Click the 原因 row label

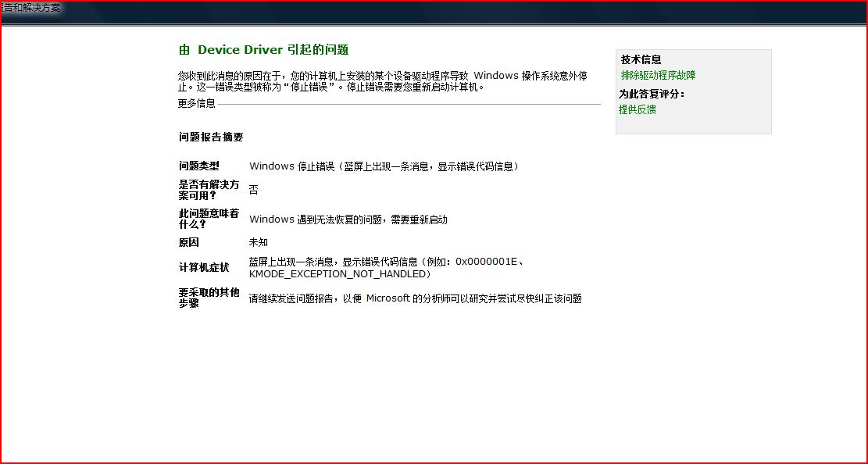point(189,242)
